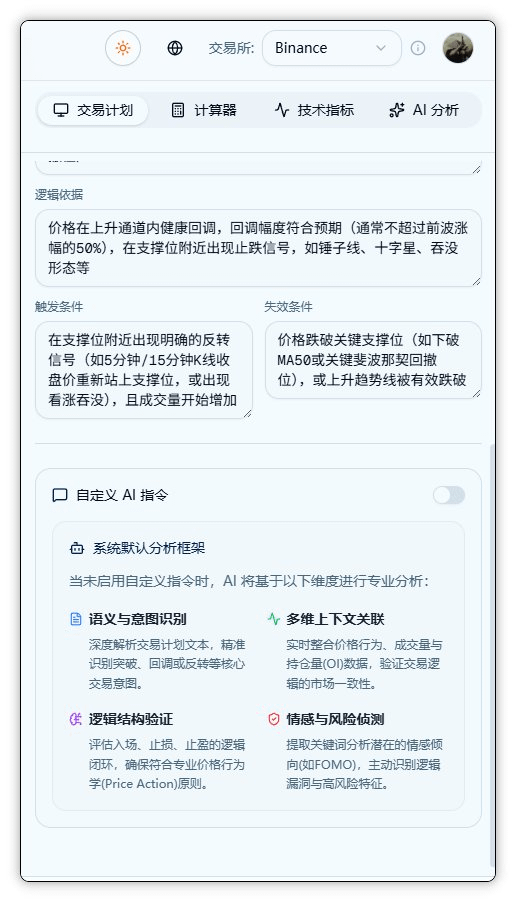Click inside the 触发条件 text area
This screenshot has width=516, height=902.
point(144,370)
